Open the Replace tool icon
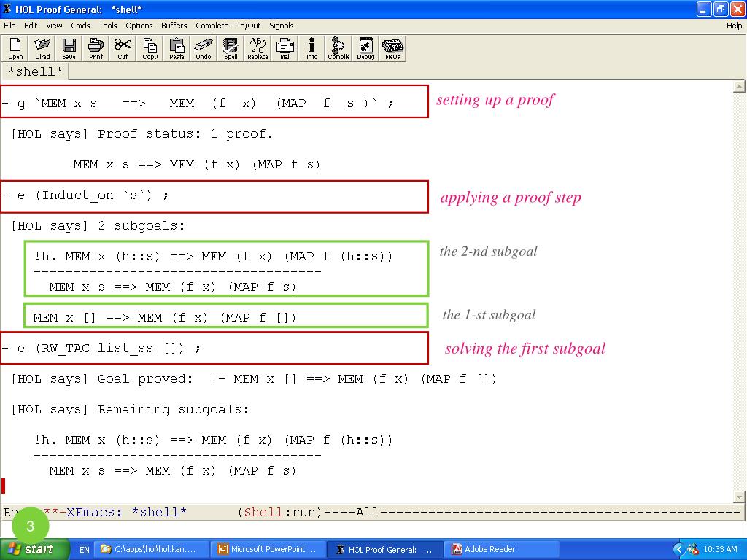The width and height of the screenshot is (747, 560). pos(258,48)
